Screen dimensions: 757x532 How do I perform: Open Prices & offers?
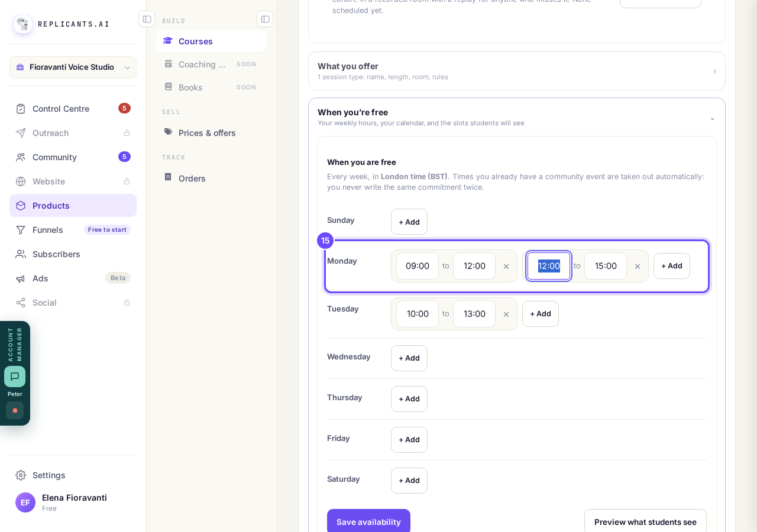point(211,133)
